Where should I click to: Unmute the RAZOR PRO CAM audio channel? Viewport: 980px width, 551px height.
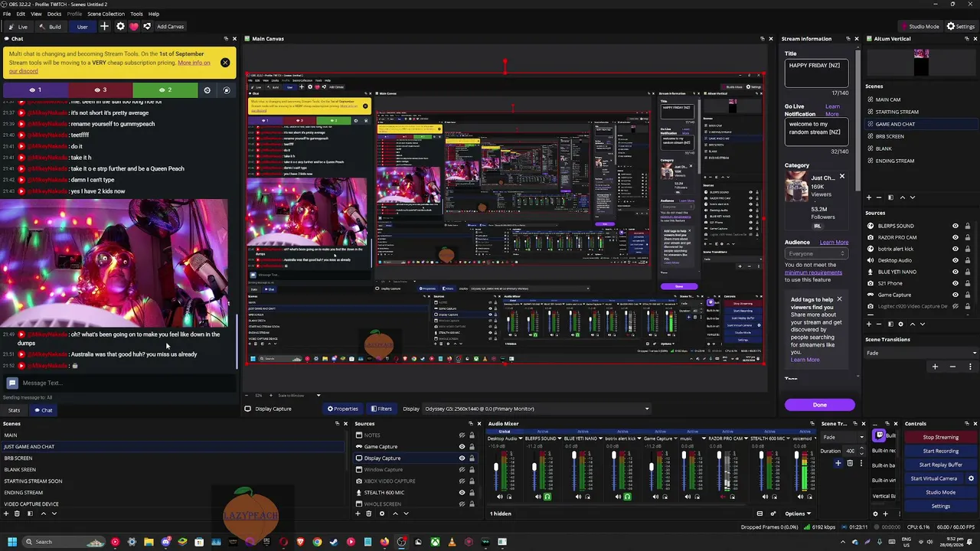tap(723, 497)
